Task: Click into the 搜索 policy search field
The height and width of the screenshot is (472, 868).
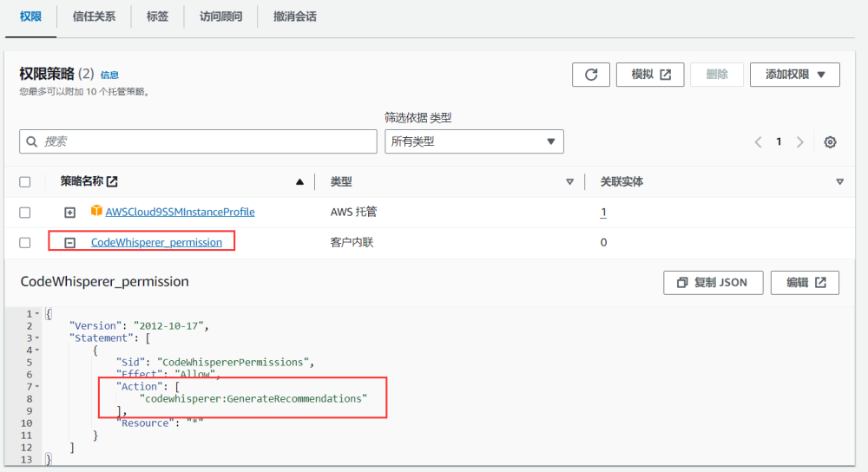Action: (198, 141)
